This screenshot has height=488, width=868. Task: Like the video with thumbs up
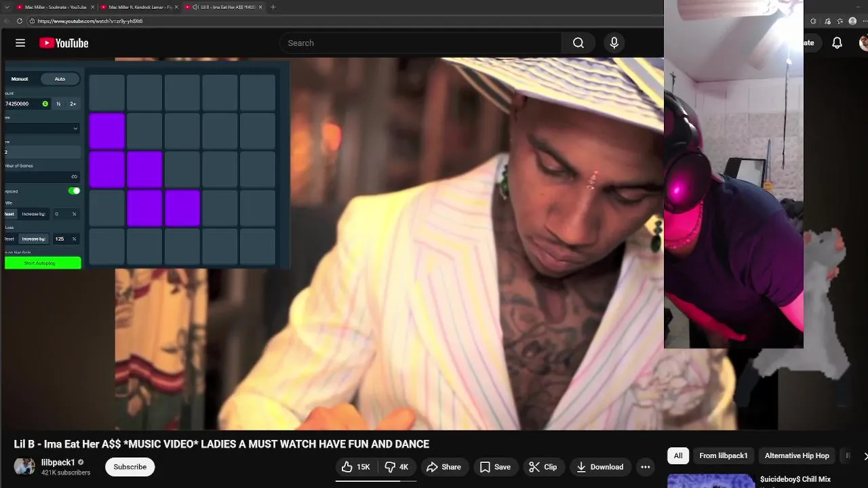356,467
